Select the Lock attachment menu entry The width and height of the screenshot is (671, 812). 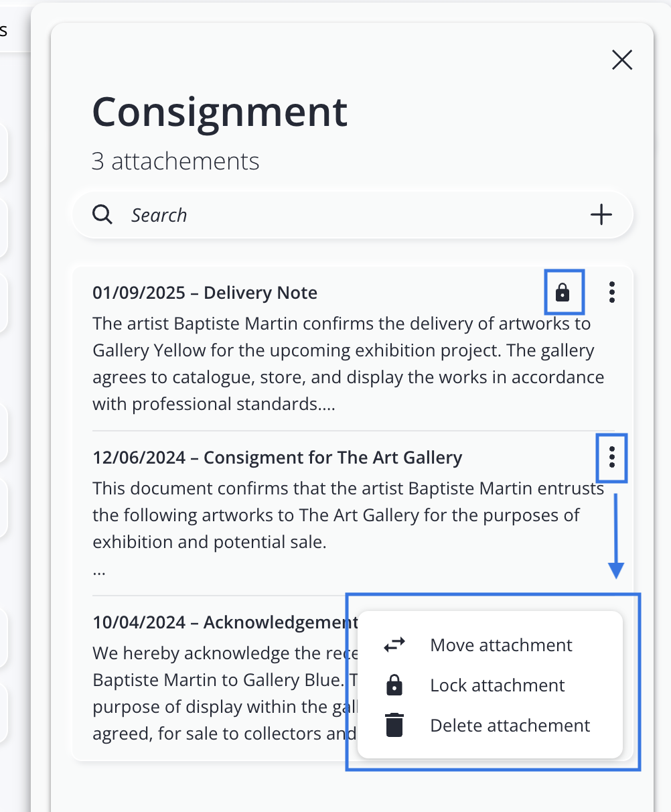point(497,685)
